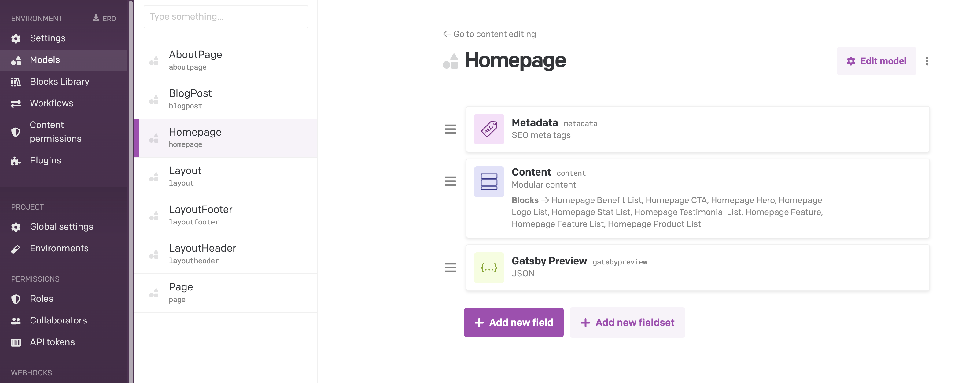Click the API tokens barcode icon
980x383 pixels.
pos(16,342)
